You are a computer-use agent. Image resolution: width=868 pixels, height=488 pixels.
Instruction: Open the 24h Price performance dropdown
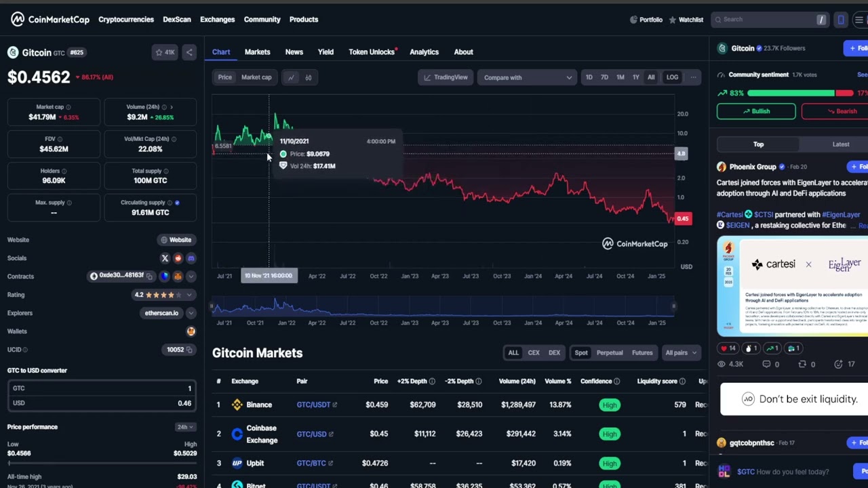click(185, 427)
